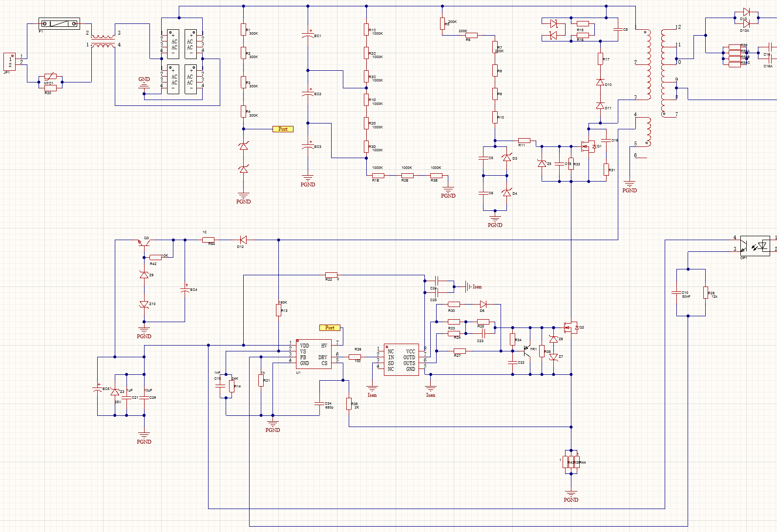Select diode D10
The width and height of the screenshot is (777, 532).
coord(600,82)
